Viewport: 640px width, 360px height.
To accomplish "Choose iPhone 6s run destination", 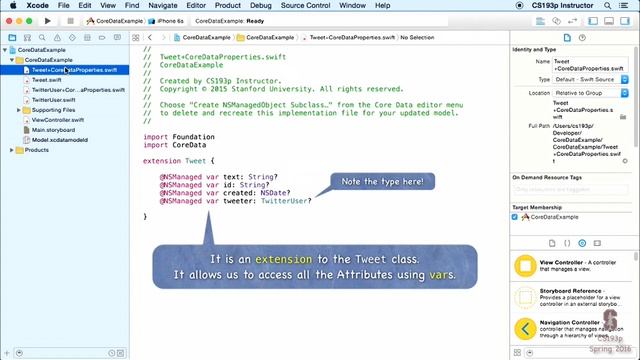I will (x=167, y=21).
